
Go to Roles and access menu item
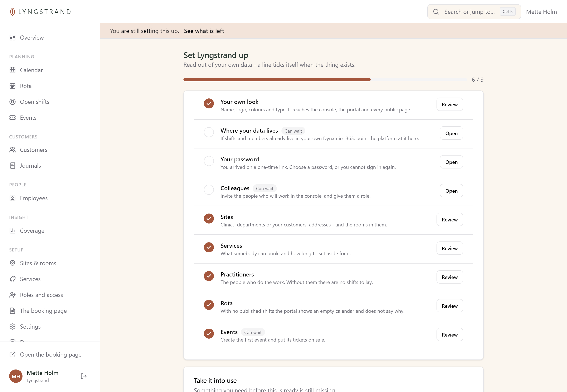(x=50, y=295)
